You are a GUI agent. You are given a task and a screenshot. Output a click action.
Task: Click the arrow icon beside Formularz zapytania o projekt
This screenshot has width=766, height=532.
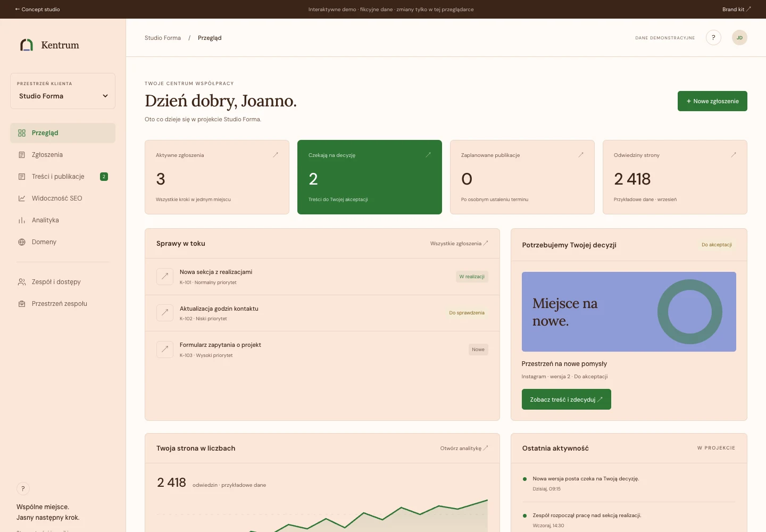pos(165,350)
